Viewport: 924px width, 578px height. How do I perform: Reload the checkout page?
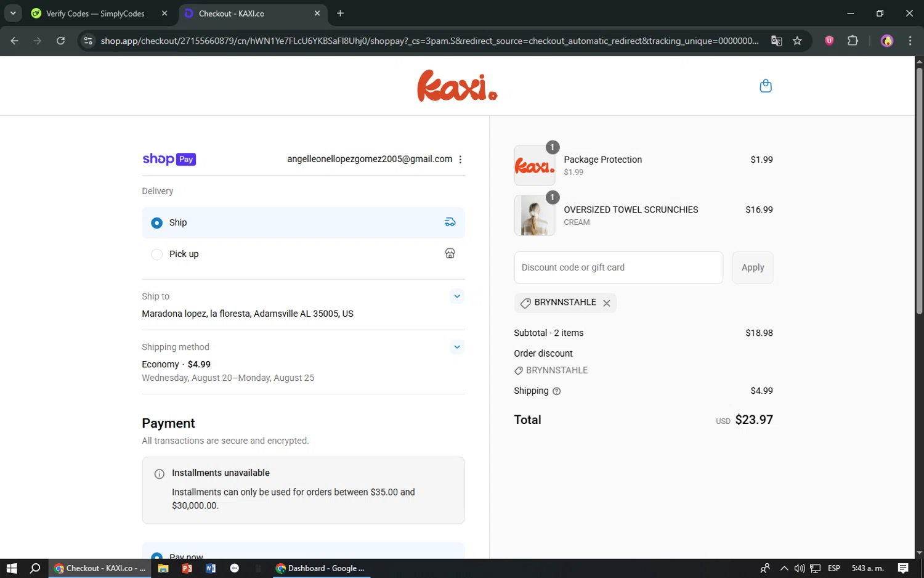(x=60, y=41)
